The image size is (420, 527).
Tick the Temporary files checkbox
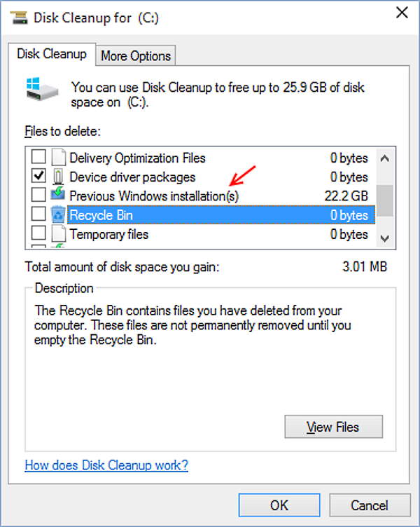pyautogui.click(x=38, y=233)
